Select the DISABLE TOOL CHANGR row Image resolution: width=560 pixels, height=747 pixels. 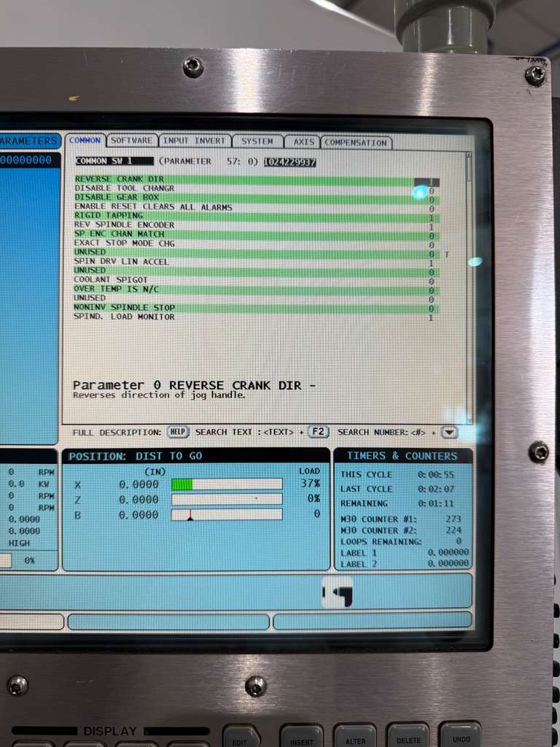click(x=124, y=188)
